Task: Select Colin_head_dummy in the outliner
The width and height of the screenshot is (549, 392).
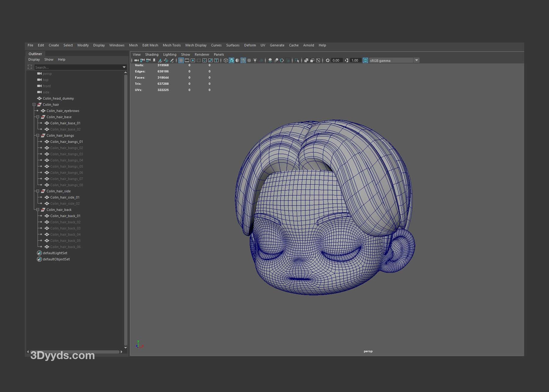Action: click(58, 98)
